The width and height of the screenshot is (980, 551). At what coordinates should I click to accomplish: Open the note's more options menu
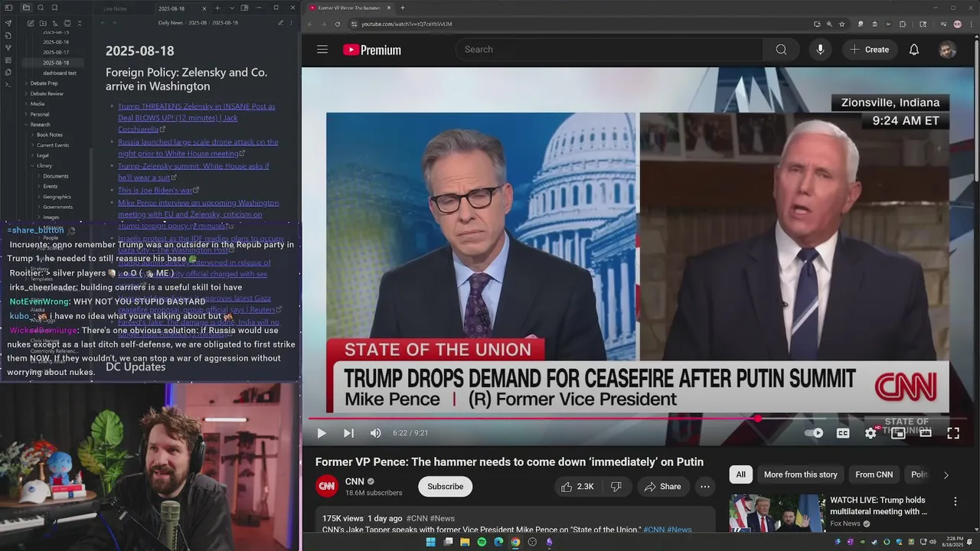[x=291, y=23]
